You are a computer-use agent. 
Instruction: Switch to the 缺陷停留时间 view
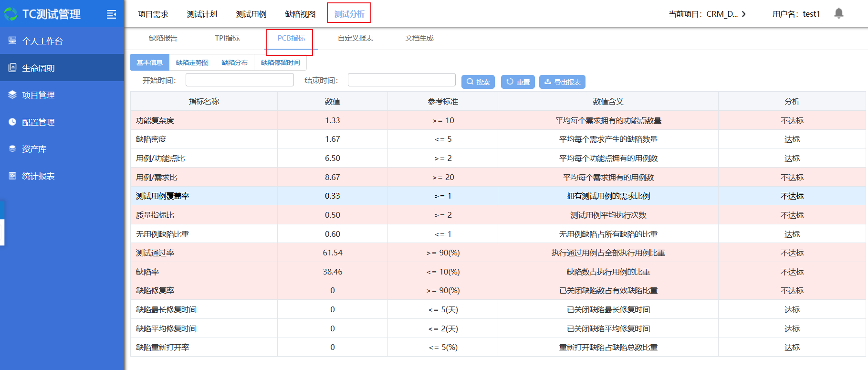point(281,63)
